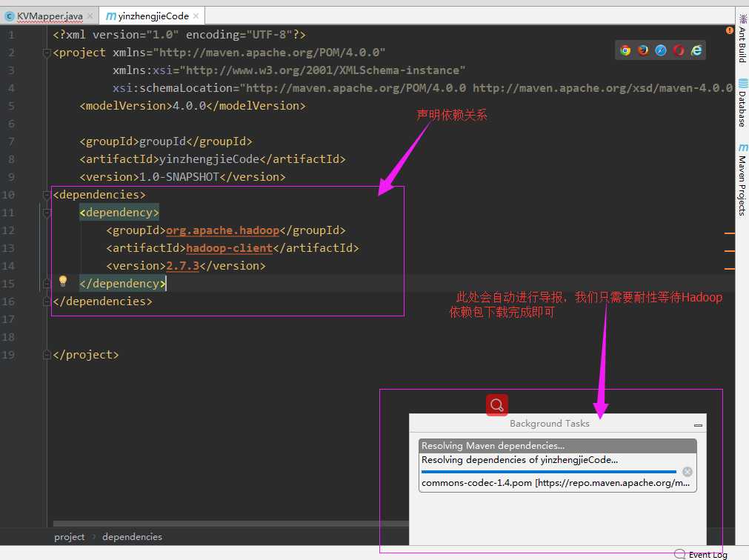Click "Resolving Maven dependencies..." task header
Image resolution: width=749 pixels, height=560 pixels.
(x=557, y=445)
